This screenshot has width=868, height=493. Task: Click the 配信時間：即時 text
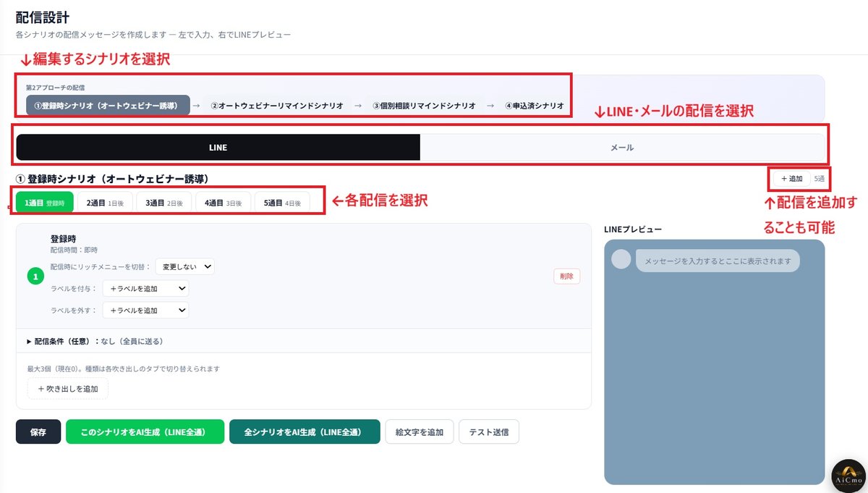[74, 249]
